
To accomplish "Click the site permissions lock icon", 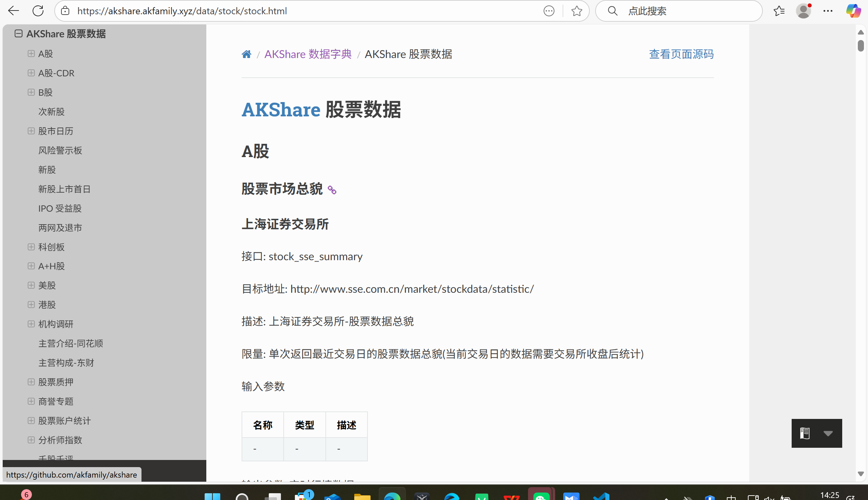I will point(65,11).
